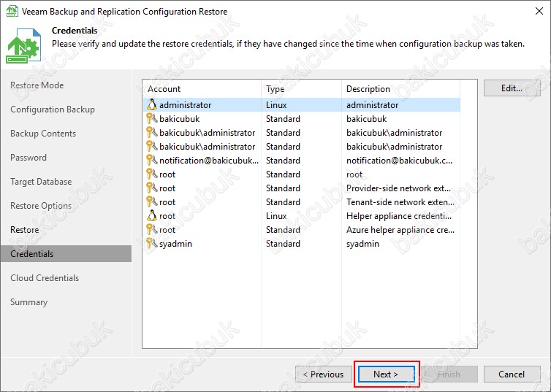Go to the Configuration Backup step
Screen dimensions: 551x392
click(x=53, y=109)
